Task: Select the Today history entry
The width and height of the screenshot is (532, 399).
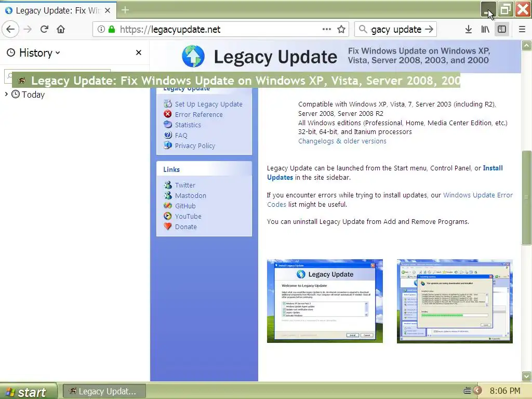Action: point(33,95)
